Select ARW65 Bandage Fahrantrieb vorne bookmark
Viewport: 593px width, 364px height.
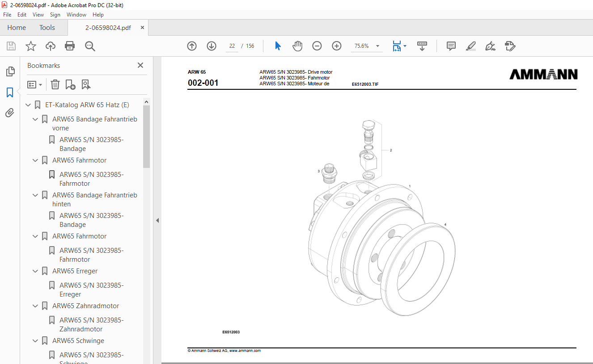pyautogui.click(x=95, y=124)
